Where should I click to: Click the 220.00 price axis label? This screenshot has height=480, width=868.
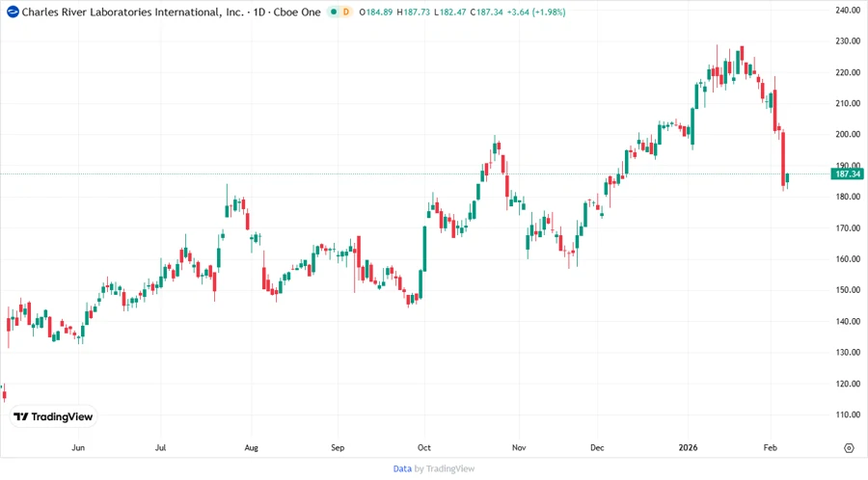coord(848,72)
